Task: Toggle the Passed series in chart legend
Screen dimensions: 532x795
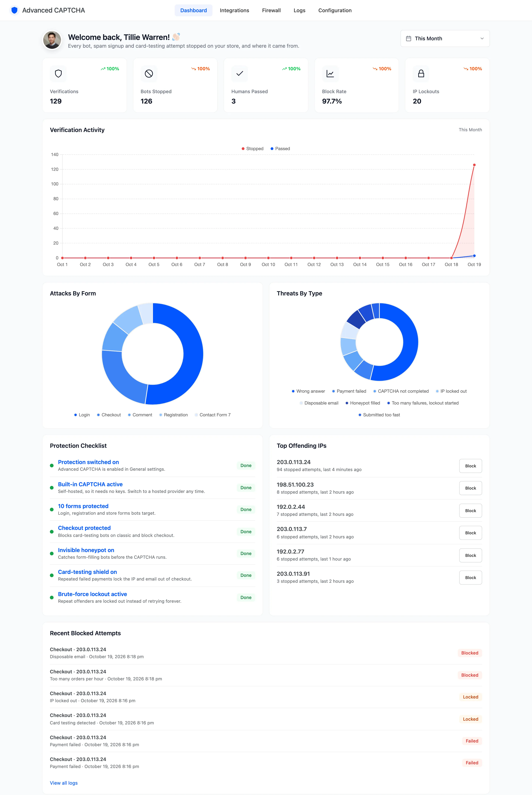Action: [280, 149]
